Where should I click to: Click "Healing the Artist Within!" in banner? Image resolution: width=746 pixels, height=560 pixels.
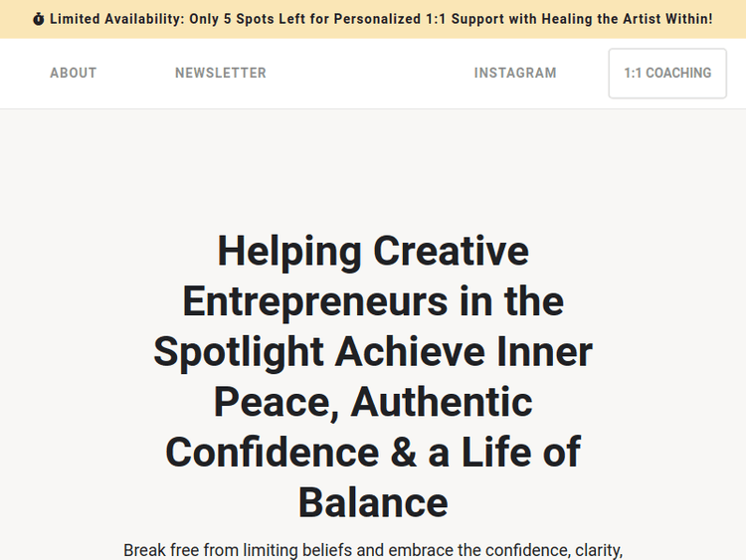[x=626, y=19]
